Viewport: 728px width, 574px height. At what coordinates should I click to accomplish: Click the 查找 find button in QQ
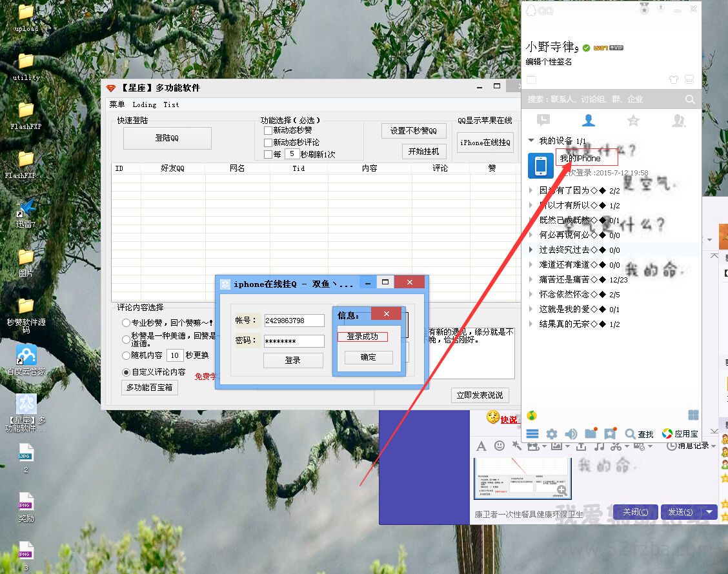(x=640, y=434)
